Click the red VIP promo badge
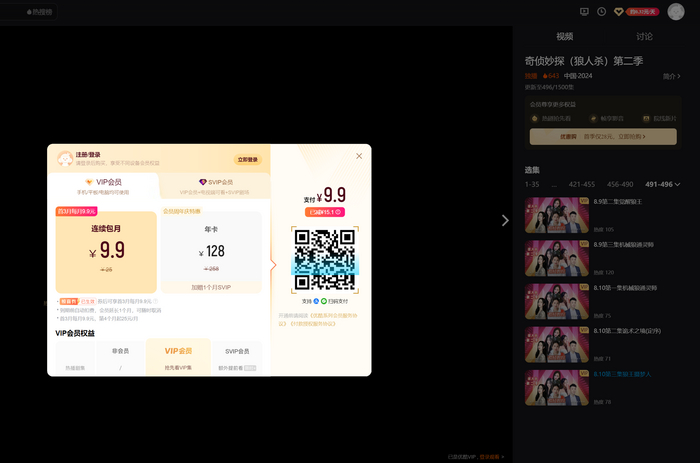The height and width of the screenshot is (463, 700). pos(642,12)
